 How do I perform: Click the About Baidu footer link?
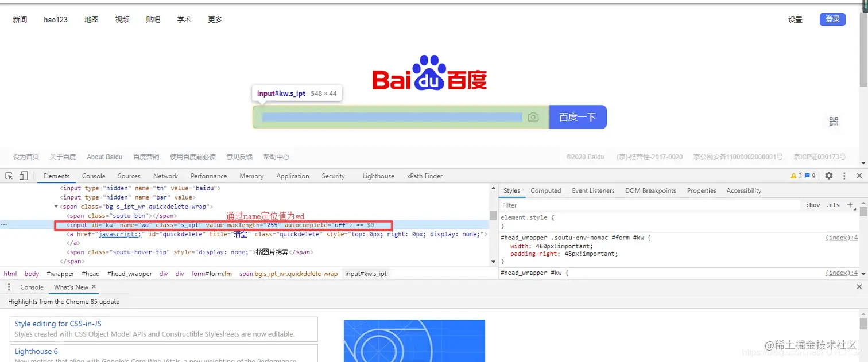104,157
